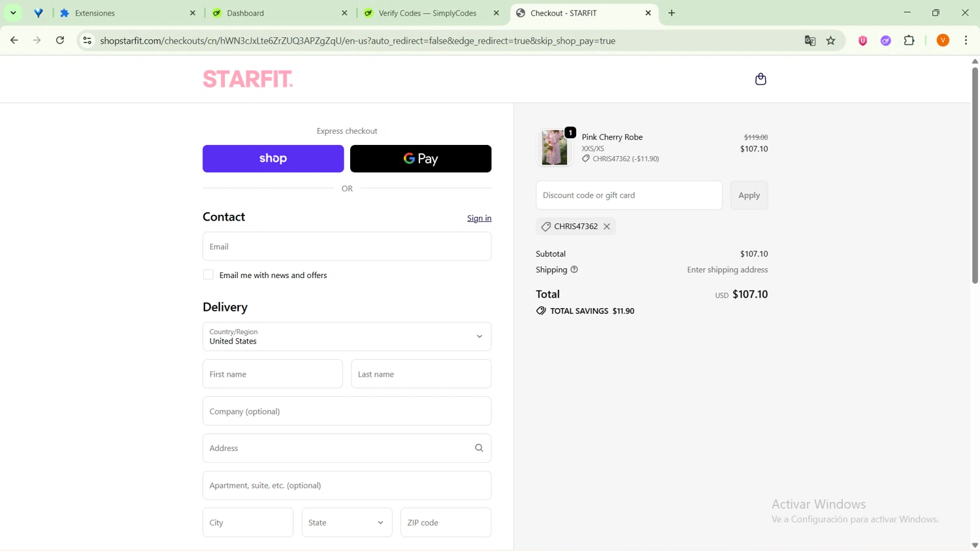The image size is (980, 551).
Task: Open the browser Extensions puzzle icon
Action: (909, 40)
